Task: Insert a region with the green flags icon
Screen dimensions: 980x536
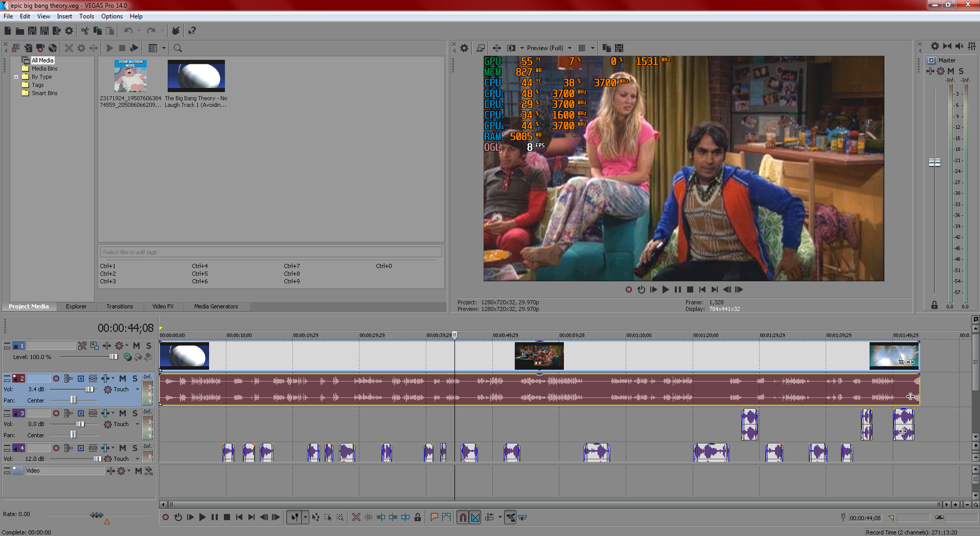Action: click(446, 518)
